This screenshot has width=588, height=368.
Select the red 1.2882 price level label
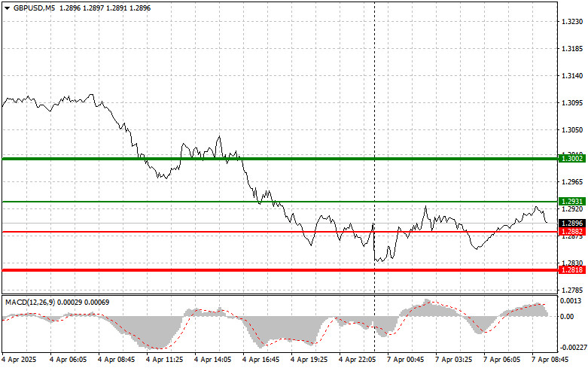click(x=572, y=232)
